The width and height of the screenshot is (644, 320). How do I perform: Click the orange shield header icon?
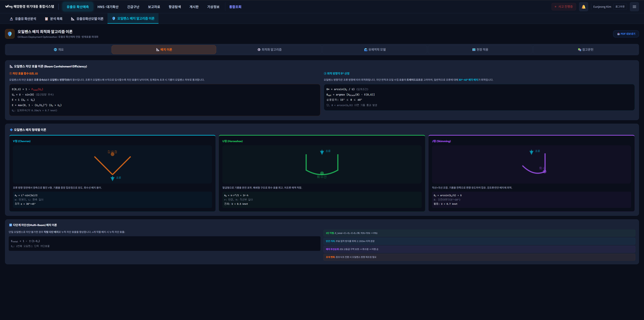[x=10, y=34]
